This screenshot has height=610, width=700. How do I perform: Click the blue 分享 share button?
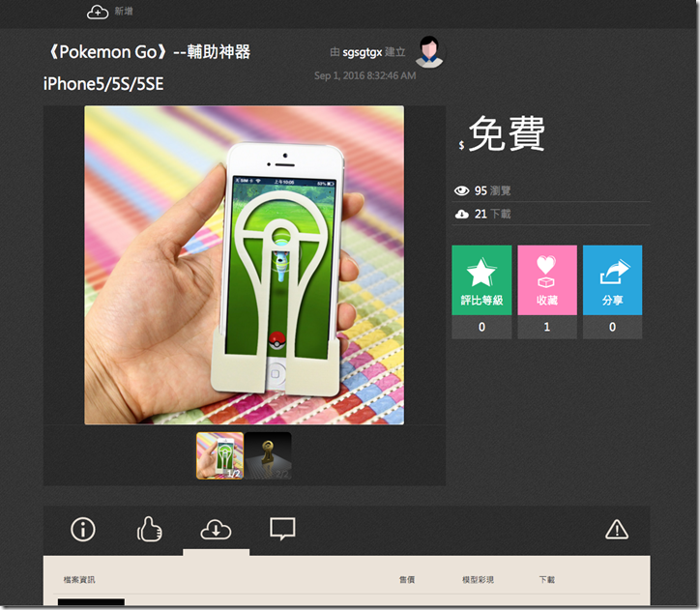pos(612,280)
